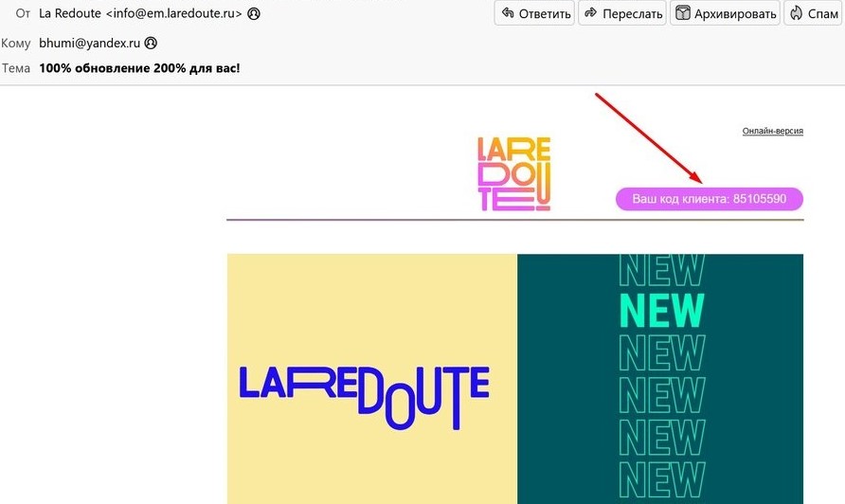845x504 pixels.
Task: Open the contact icon next to the sender address
Action: click(x=254, y=13)
